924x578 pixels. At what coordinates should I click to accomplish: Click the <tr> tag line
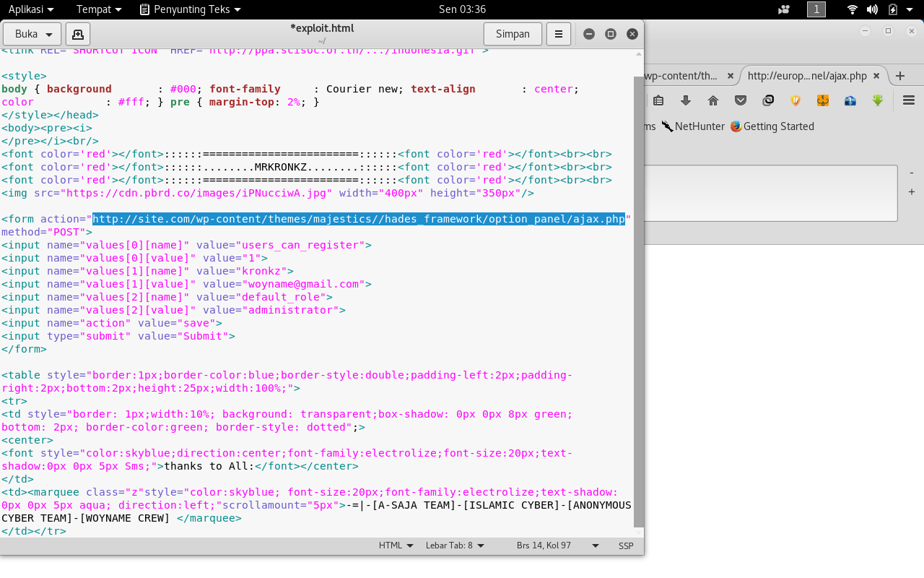(14, 401)
